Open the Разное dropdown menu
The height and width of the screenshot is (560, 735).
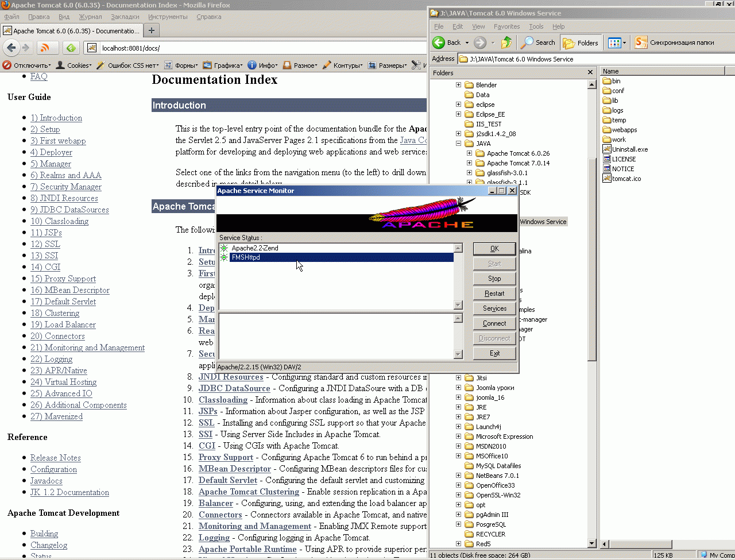coord(300,65)
